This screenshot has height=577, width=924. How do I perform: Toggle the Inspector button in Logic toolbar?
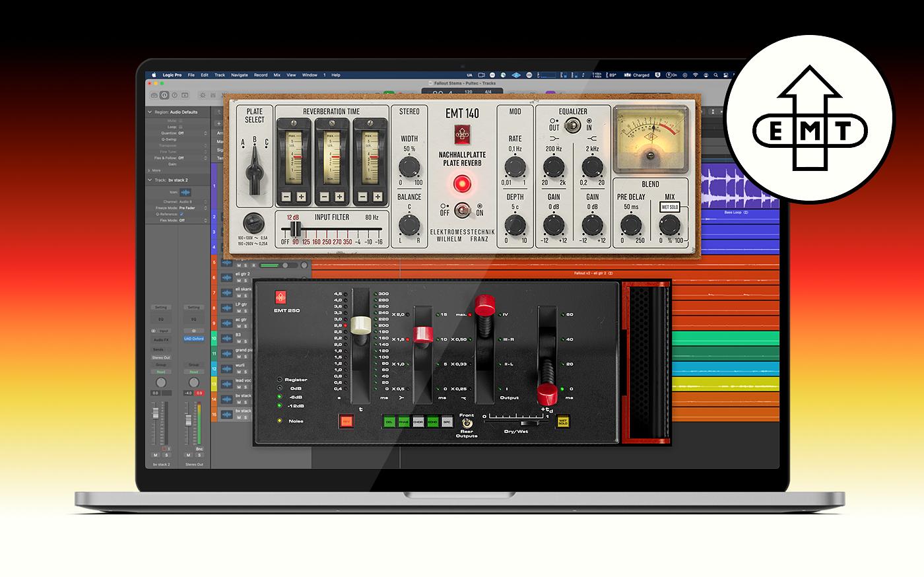[164, 95]
